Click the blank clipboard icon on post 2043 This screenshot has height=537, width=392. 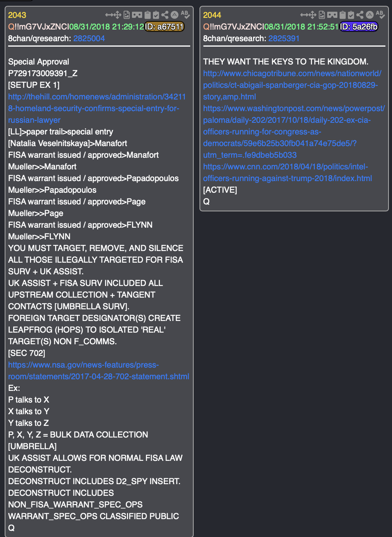tap(147, 15)
